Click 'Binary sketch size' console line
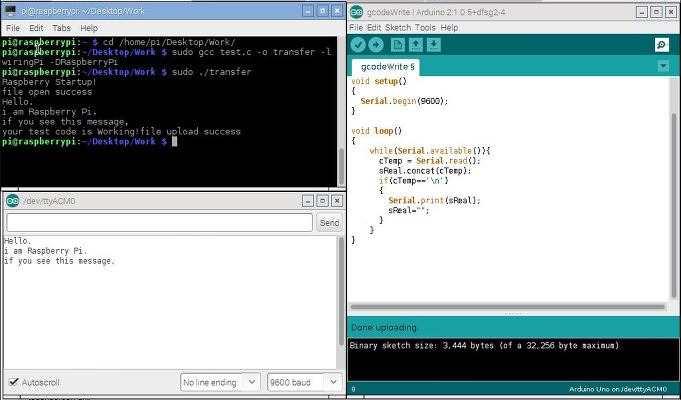This screenshot has height=400, width=681. pos(484,346)
